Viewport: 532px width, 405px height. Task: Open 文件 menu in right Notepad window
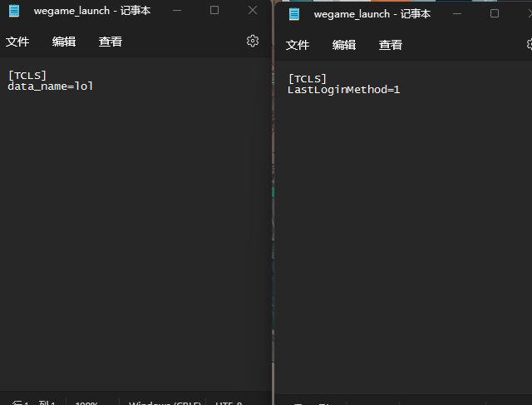pos(298,45)
